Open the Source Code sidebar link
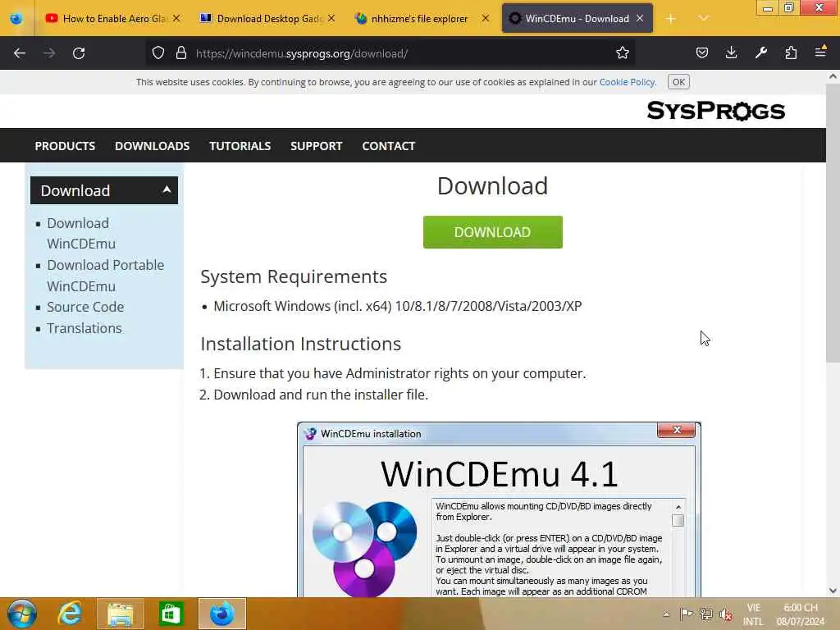840x630 pixels. [x=85, y=307]
